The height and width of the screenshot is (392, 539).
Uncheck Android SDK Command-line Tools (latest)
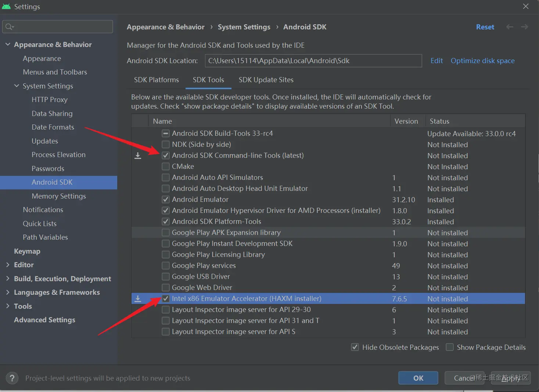[x=166, y=155]
